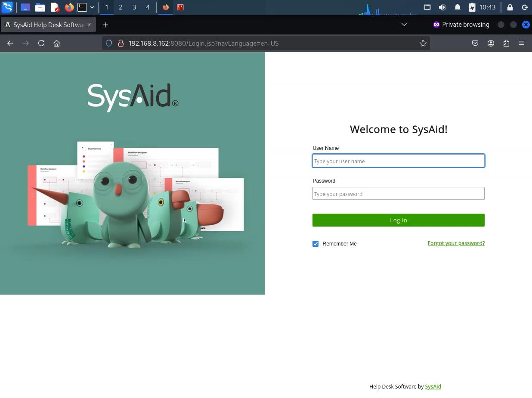Uncheck the Remember Me checkbox

[x=315, y=244]
